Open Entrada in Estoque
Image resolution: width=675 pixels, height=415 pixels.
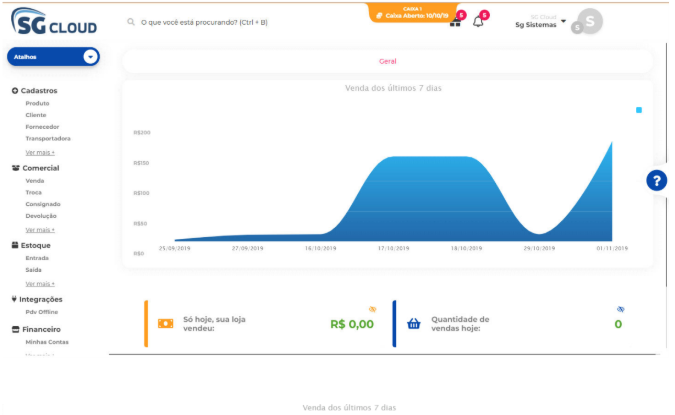pyautogui.click(x=37, y=258)
